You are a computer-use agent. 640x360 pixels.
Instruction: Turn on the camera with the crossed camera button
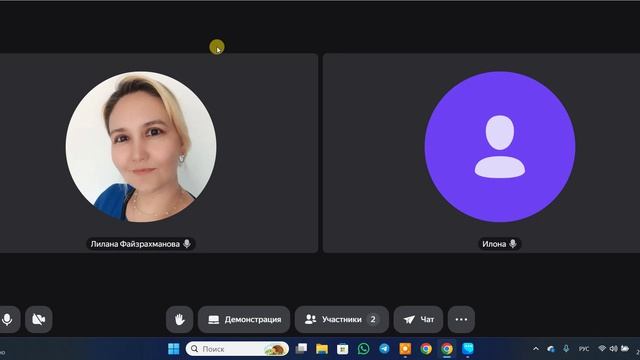pos(38,319)
